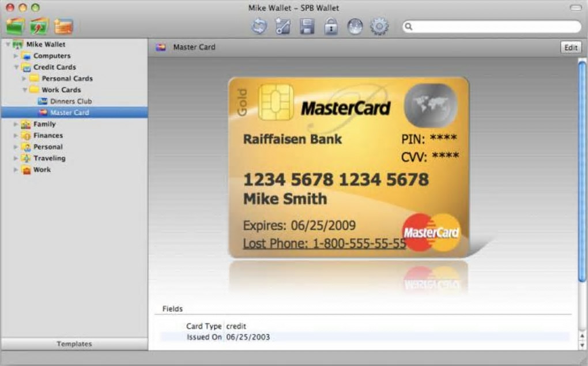Expand the Traveling folder
The image size is (588, 366).
point(16,159)
